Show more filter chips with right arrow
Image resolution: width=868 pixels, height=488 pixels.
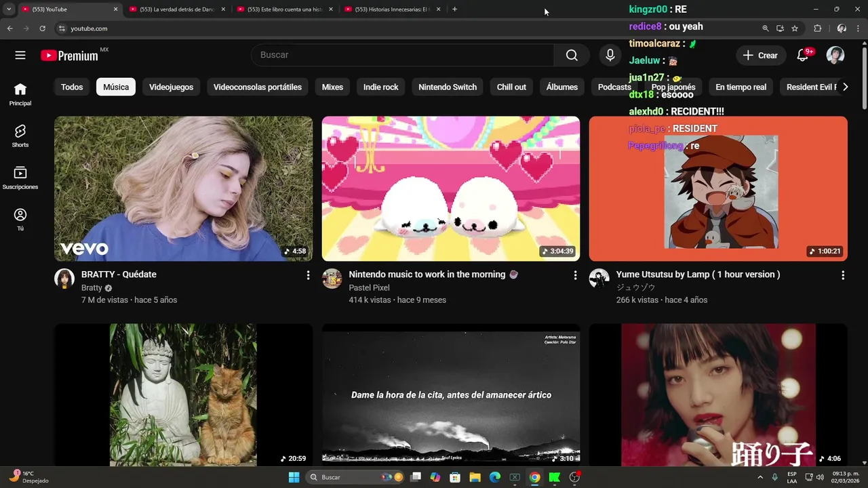tap(845, 87)
